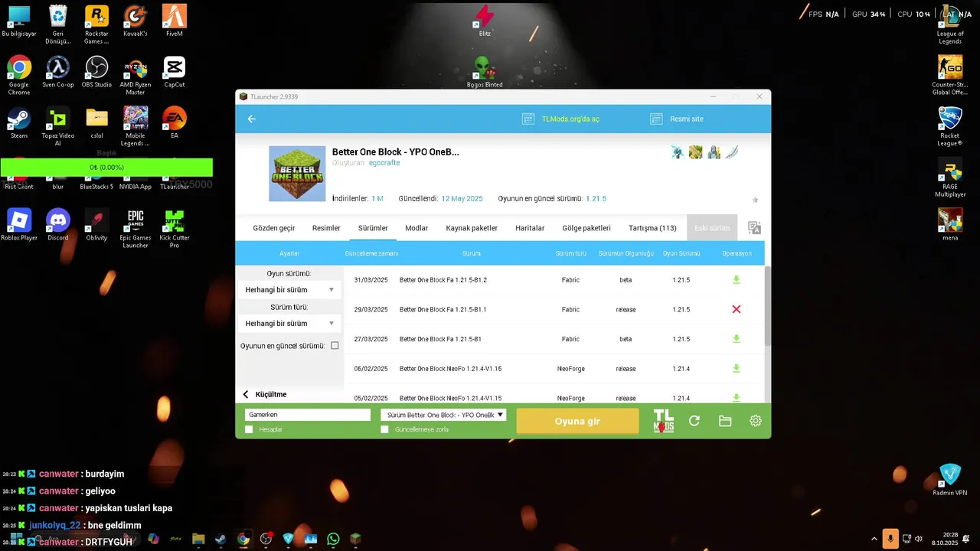The width and height of the screenshot is (980, 551).
Task: Click the 'Oyun Sürümü' column header
Action: point(681,253)
